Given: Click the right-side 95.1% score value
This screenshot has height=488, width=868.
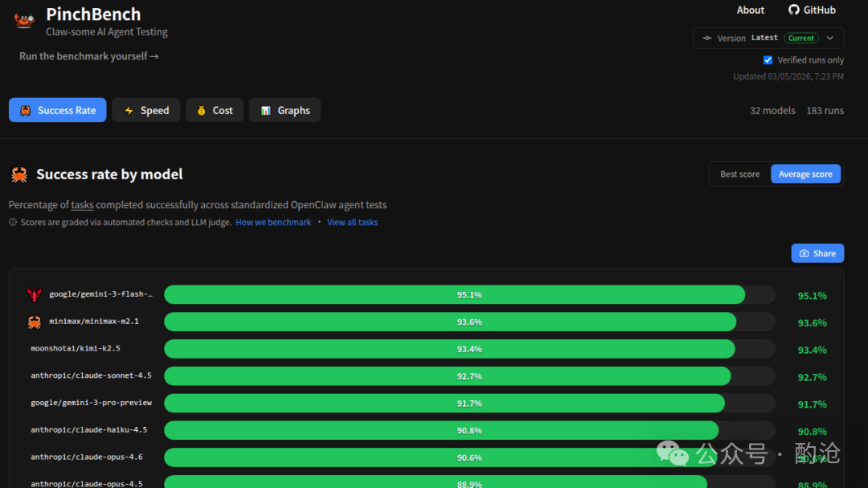Looking at the screenshot, I should 812,296.
